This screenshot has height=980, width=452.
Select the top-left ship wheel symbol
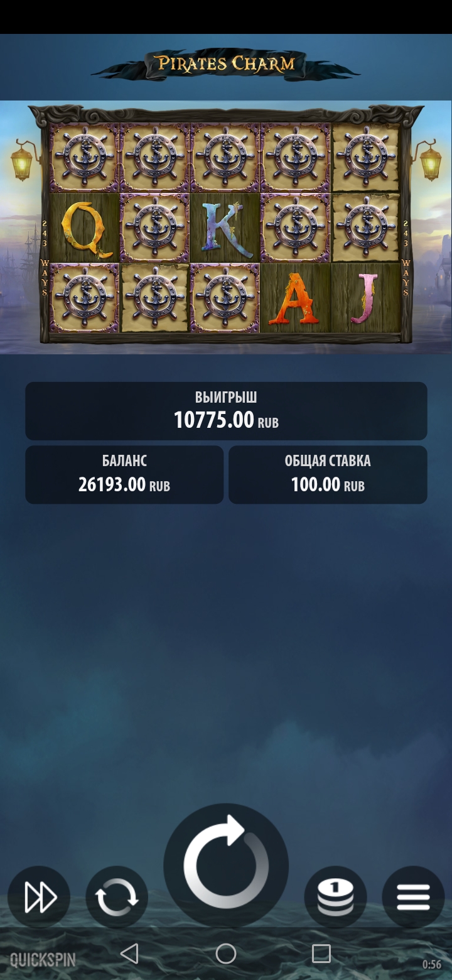point(84,158)
